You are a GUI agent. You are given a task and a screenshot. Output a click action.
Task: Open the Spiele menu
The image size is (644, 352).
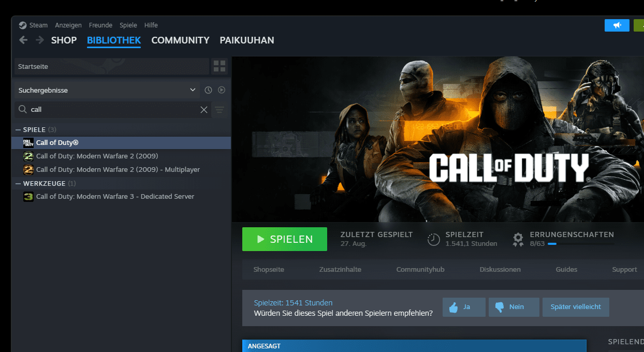coord(128,25)
